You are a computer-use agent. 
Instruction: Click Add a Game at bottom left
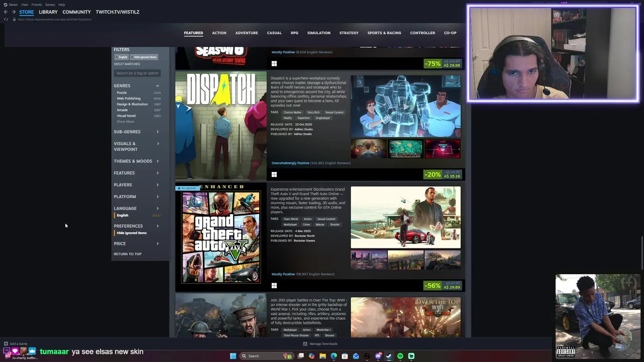pos(16,344)
